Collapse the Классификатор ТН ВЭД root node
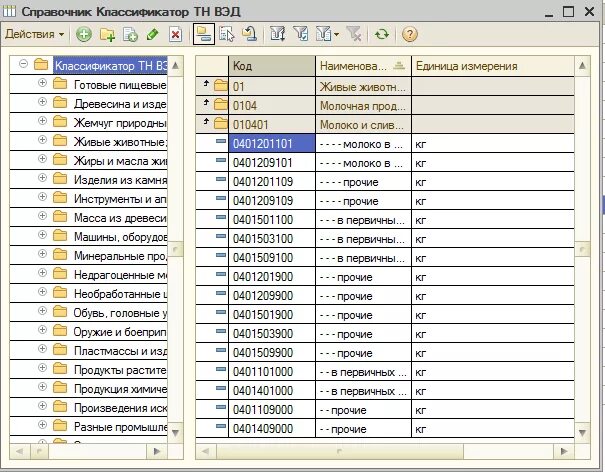This screenshot has height=472, width=605. coord(24,64)
